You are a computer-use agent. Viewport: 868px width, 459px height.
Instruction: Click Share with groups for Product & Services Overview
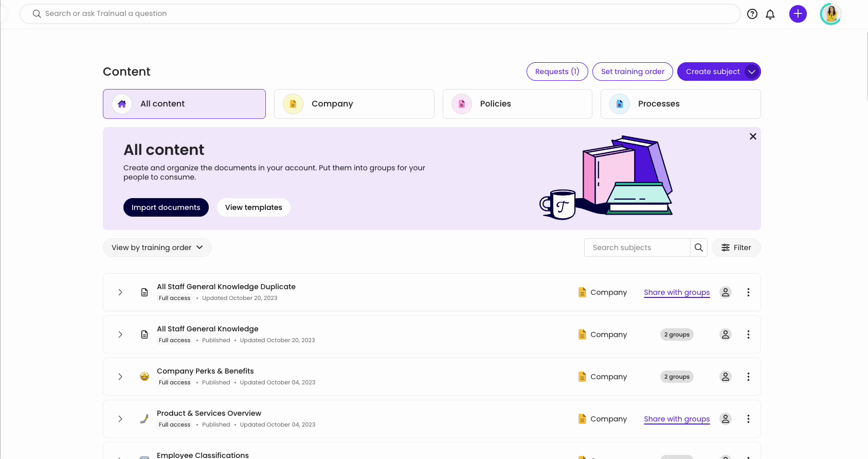[677, 419]
